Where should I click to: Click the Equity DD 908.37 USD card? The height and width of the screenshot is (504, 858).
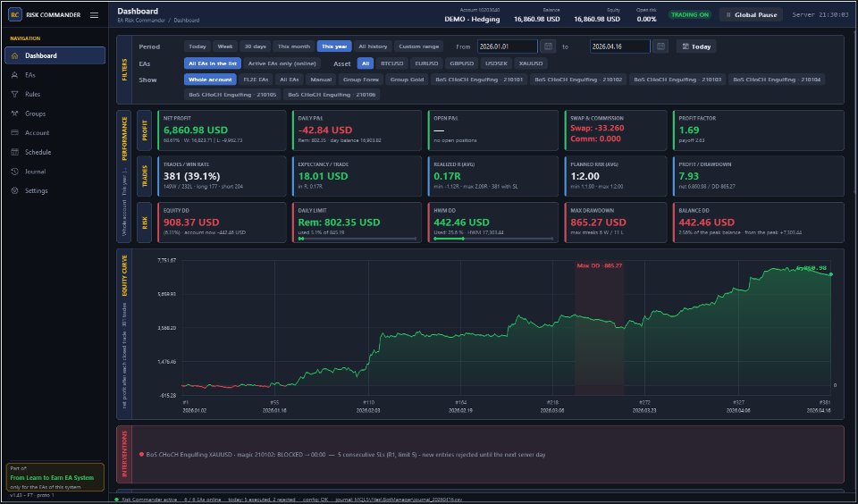click(222, 223)
